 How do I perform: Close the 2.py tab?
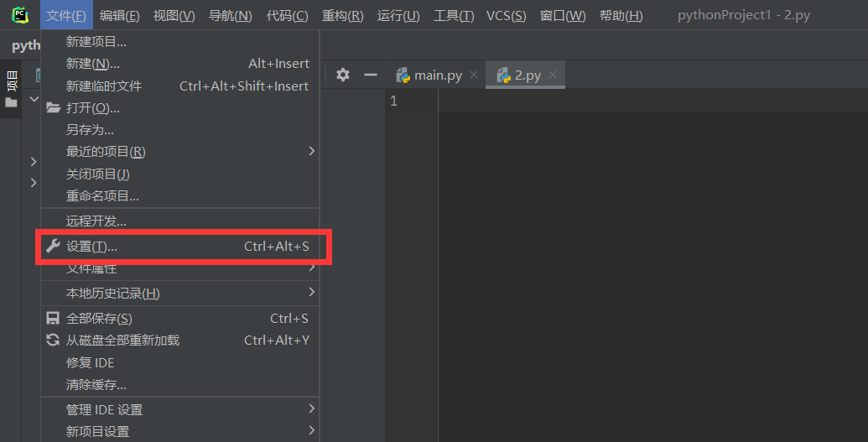[x=553, y=75]
